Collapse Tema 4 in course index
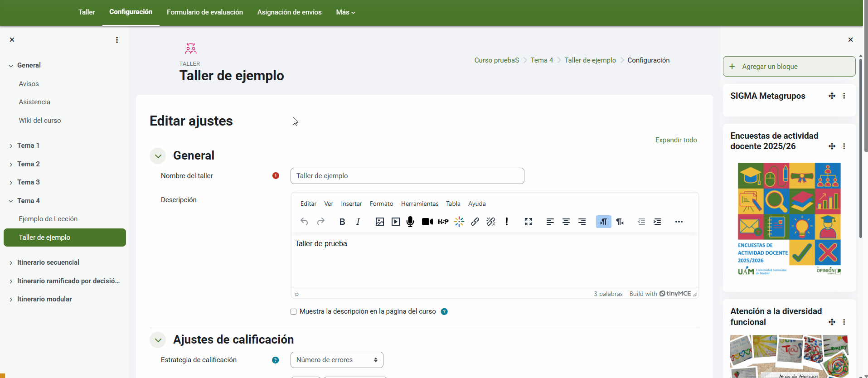This screenshot has width=868, height=378. (11, 201)
